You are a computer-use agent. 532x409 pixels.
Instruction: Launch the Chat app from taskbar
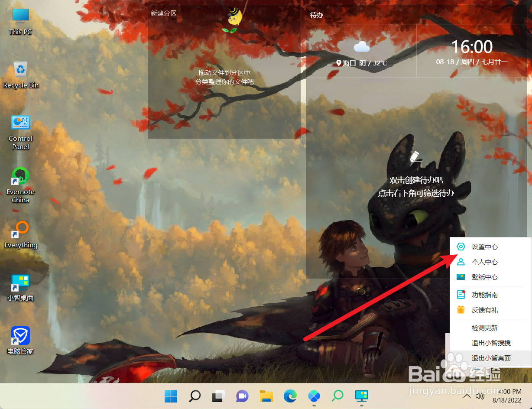242,396
